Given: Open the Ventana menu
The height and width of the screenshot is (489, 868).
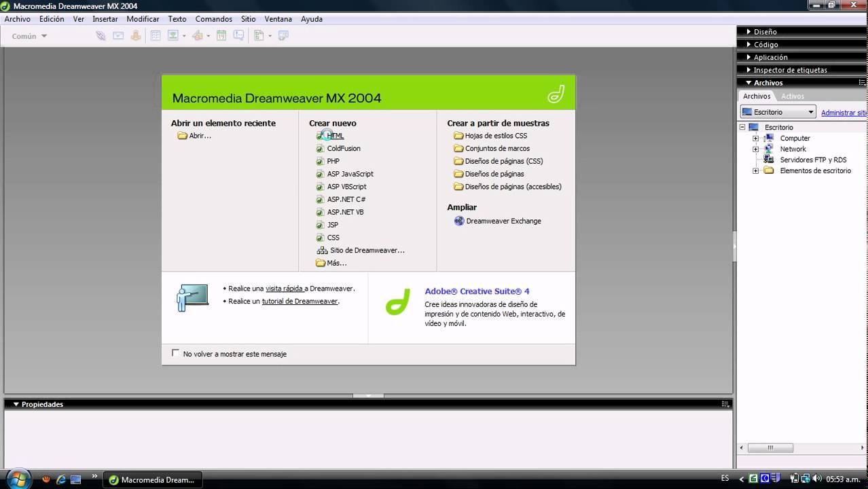Looking at the screenshot, I should tap(278, 19).
